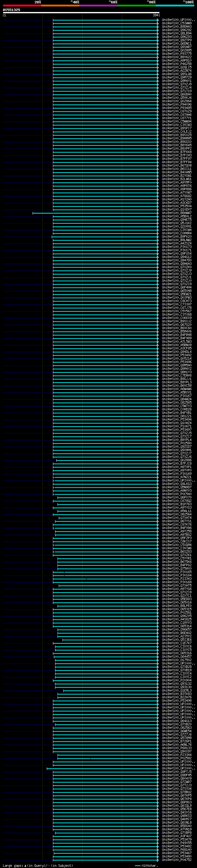Select the UniRef100_P0C540 entry
Image resolution: width=197 pixels, height=868 pixels.
point(176,494)
